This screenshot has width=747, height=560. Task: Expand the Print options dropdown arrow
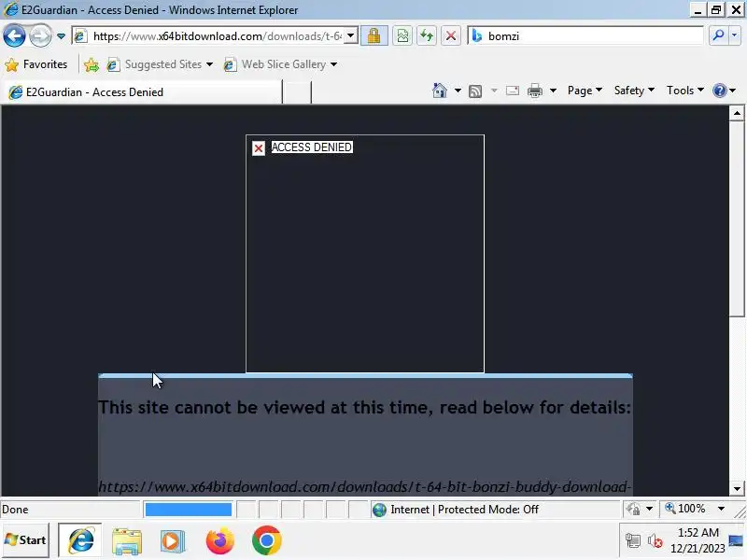[x=553, y=91]
